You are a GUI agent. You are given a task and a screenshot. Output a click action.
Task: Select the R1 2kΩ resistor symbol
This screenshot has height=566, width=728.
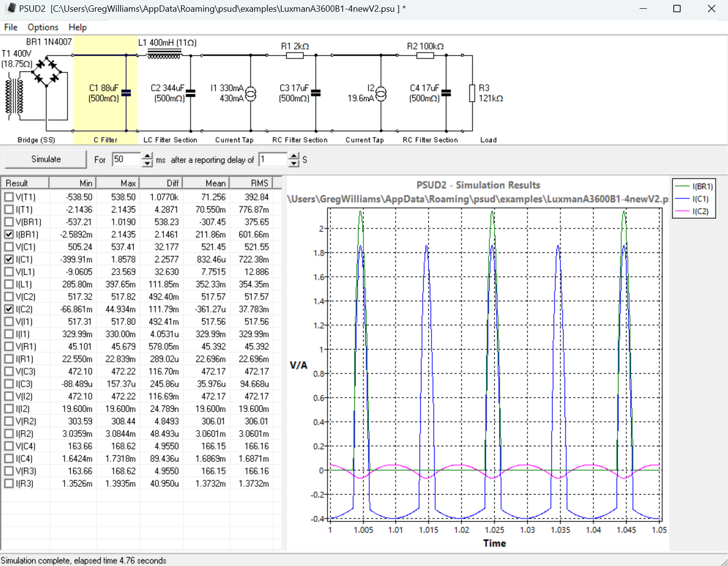click(x=294, y=56)
